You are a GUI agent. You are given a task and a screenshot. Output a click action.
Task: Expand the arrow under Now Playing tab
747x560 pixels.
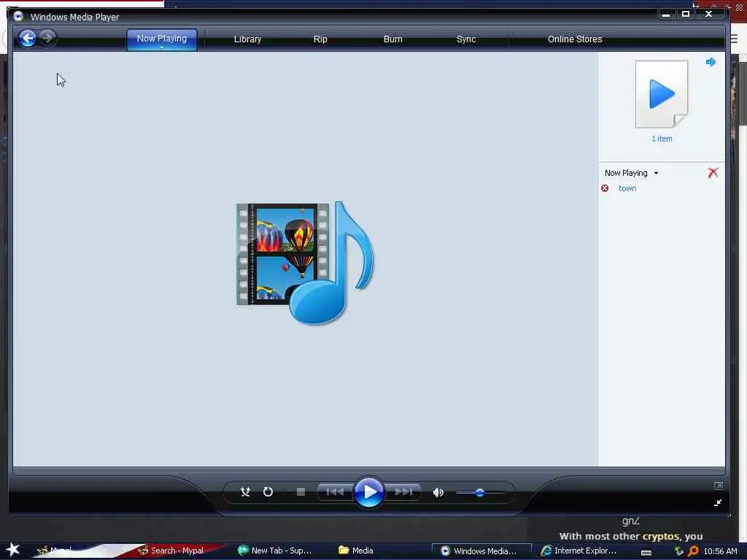pos(161,47)
